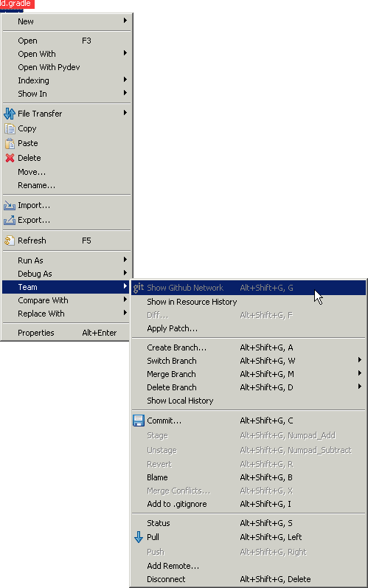Click the git logo icon

coord(139,288)
